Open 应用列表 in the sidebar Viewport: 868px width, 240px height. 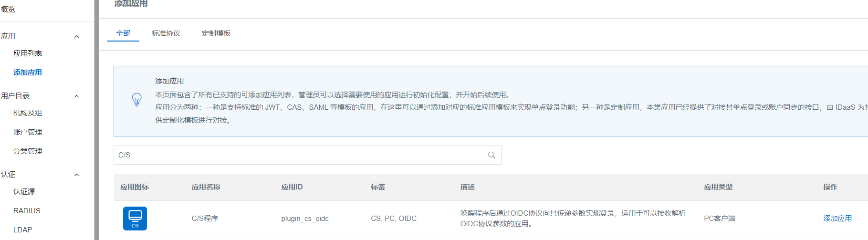(28, 53)
